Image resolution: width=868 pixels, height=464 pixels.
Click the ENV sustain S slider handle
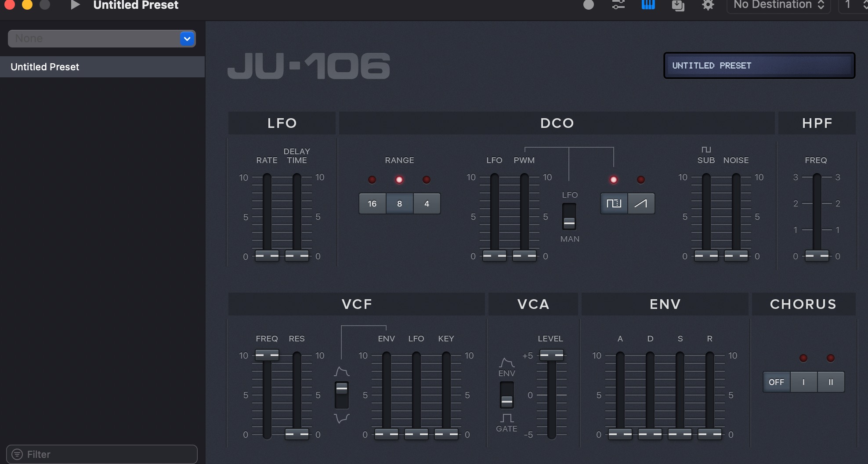click(680, 434)
